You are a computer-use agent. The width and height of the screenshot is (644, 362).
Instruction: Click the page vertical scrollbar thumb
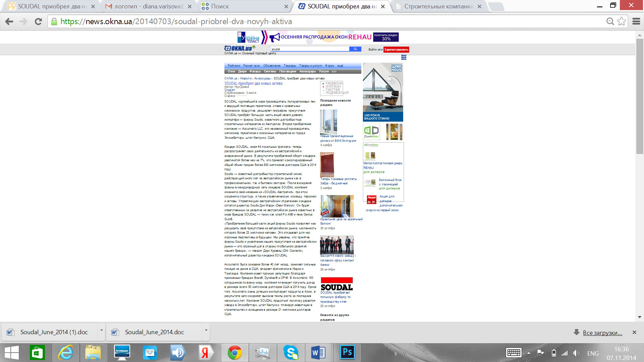[x=640, y=97]
